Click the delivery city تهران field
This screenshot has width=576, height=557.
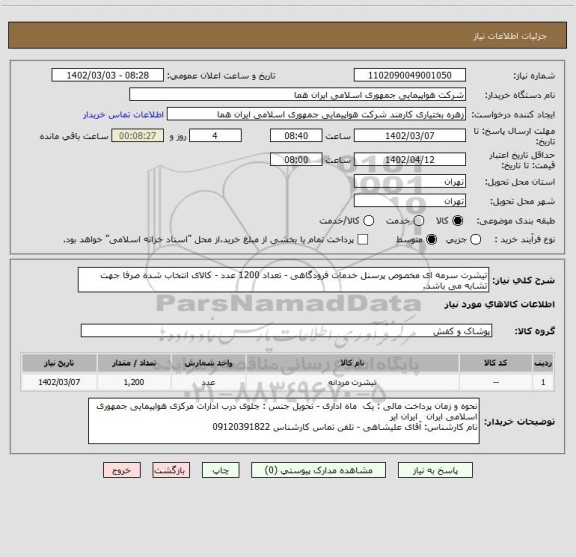(x=410, y=201)
